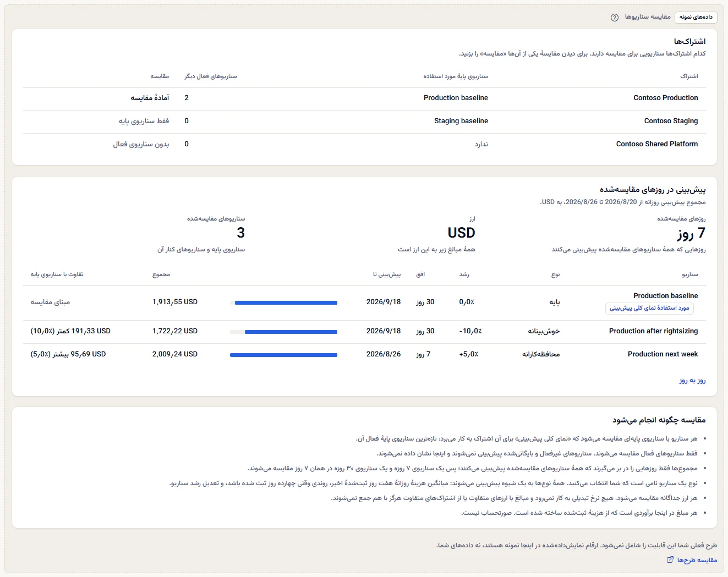728x577 pixels.
Task: Select the «Contoso Shared Platform» subscription name
Action: (657, 144)
